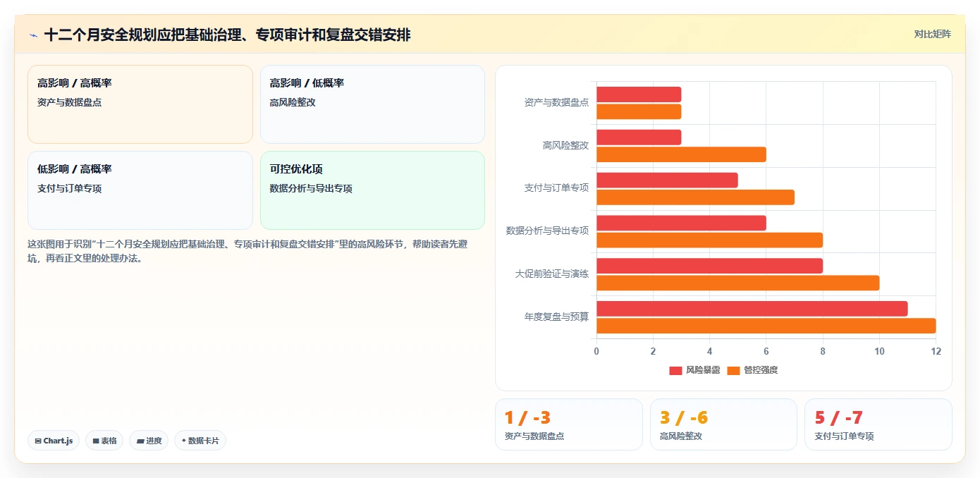The width and height of the screenshot is (980, 478).
Task: Click the red 大促前验证与演练 bar
Action: pyautogui.click(x=709, y=266)
